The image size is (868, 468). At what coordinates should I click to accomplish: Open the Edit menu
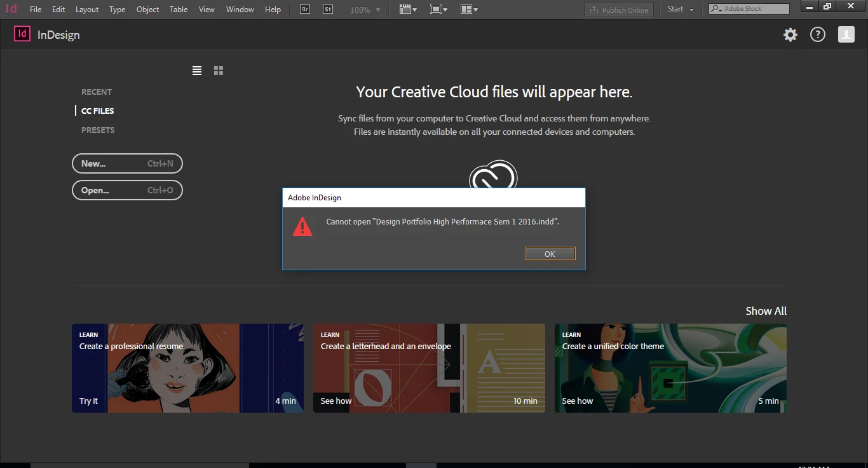coord(58,10)
